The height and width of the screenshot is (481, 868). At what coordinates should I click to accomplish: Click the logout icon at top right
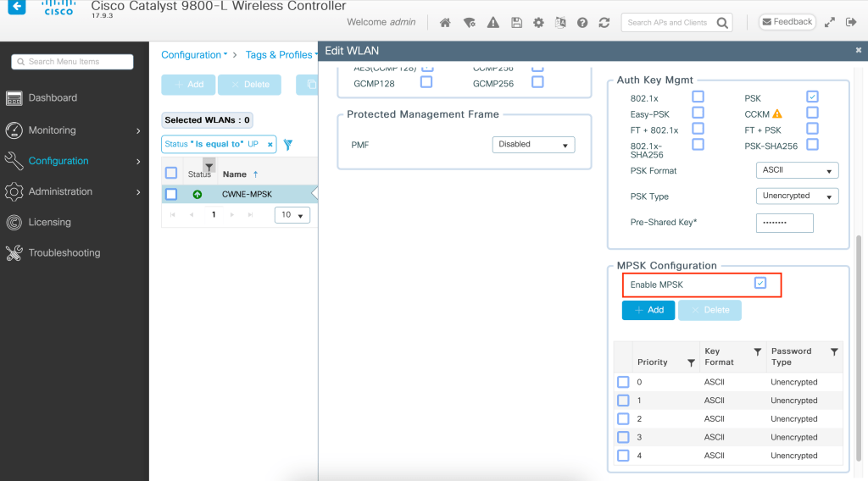[851, 22]
